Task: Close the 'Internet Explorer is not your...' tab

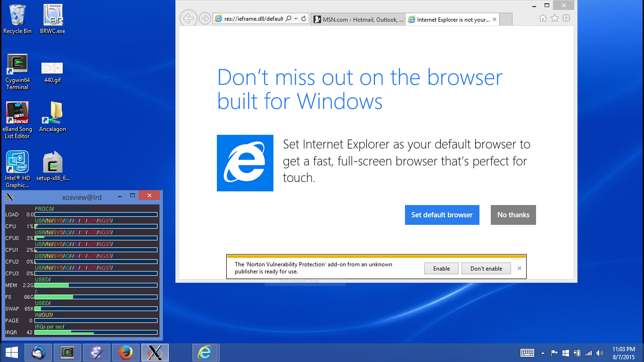Action: (x=495, y=20)
